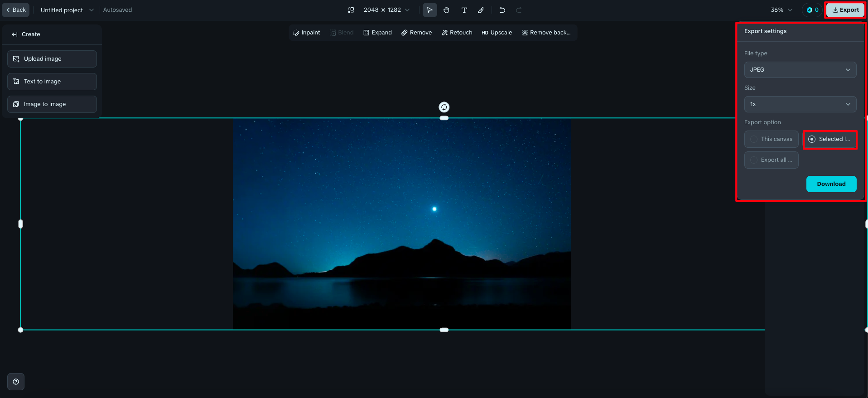Open the Inpaint tool
The image size is (868, 398).
click(307, 33)
